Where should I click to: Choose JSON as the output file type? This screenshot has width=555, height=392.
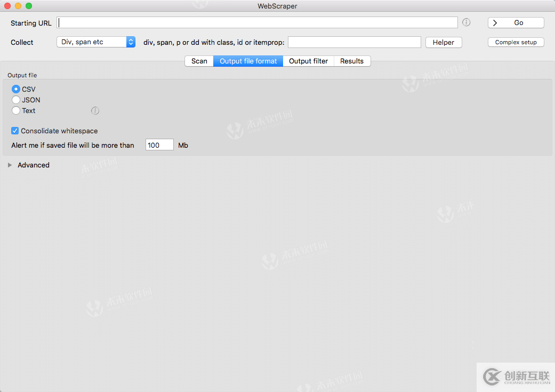tap(16, 100)
